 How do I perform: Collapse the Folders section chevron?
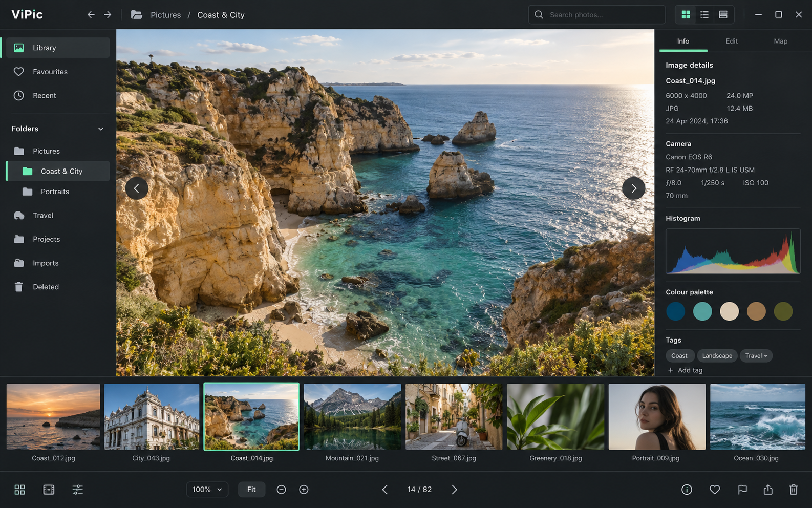coord(101,129)
